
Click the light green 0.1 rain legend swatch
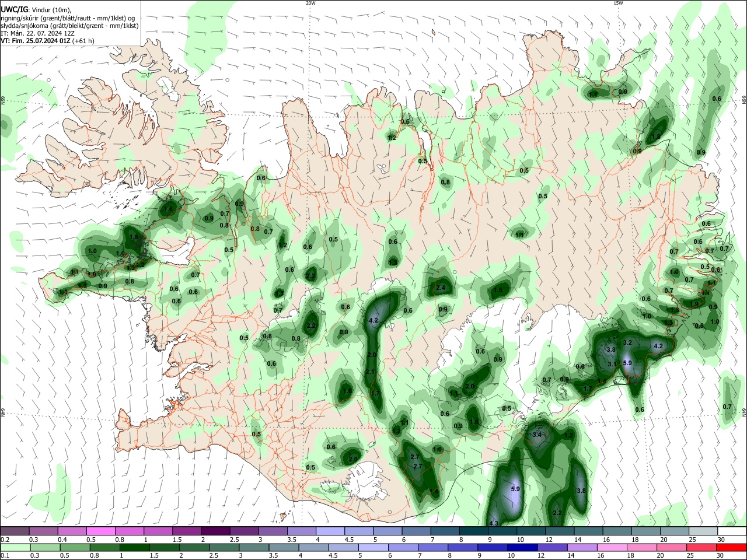[15, 547]
